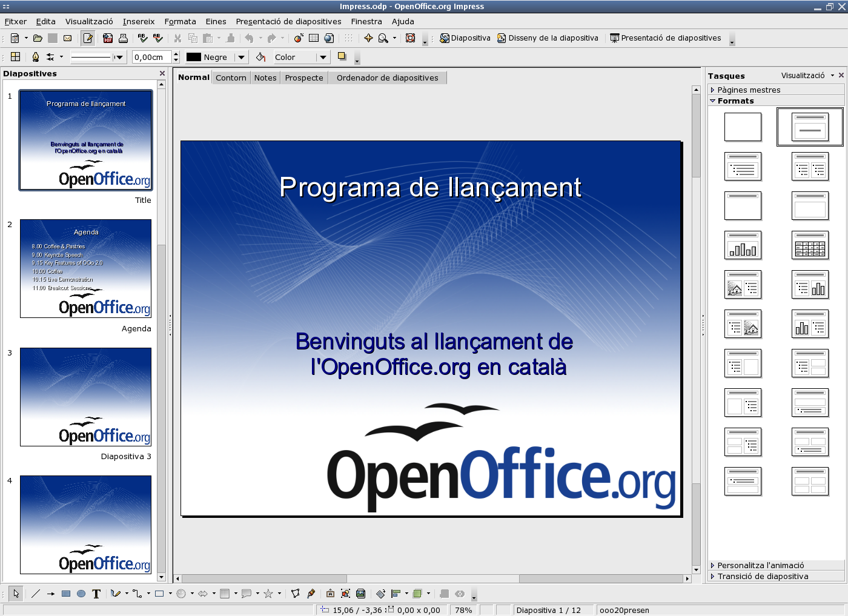Open the Insereix menu
This screenshot has width=848, height=616.
(x=139, y=21)
